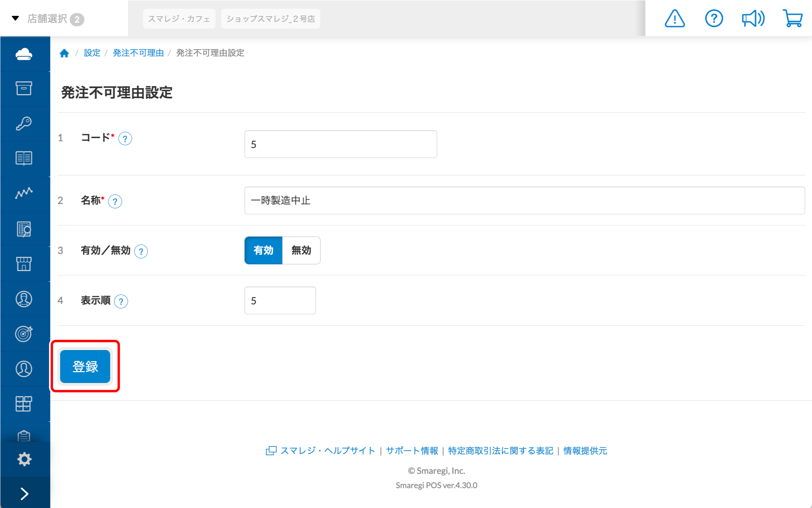Open the shopping cart icon

click(x=793, y=18)
